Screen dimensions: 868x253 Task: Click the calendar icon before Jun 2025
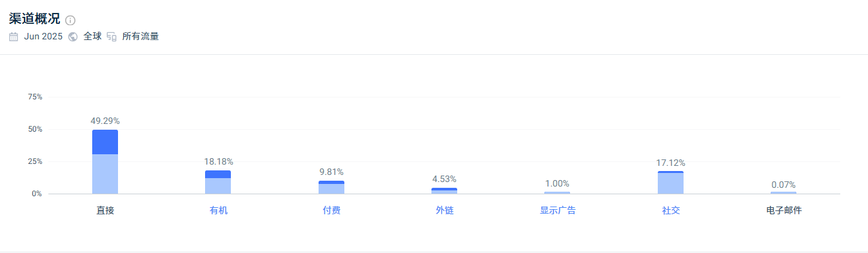14,37
